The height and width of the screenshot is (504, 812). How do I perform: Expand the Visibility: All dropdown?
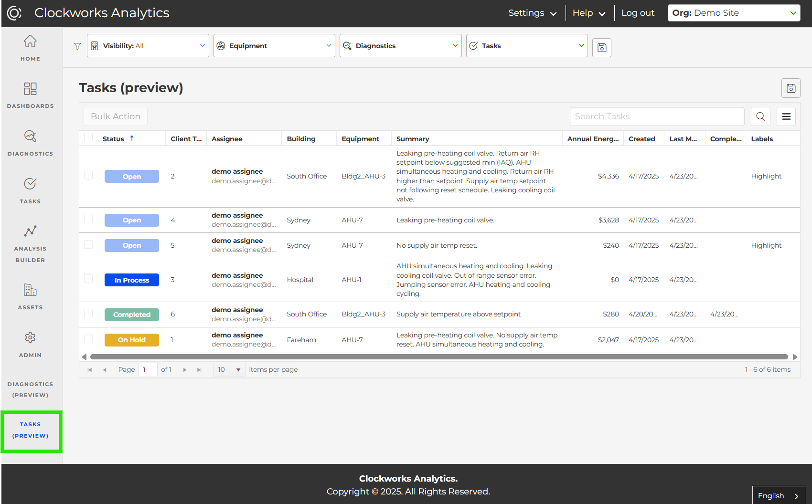click(148, 46)
